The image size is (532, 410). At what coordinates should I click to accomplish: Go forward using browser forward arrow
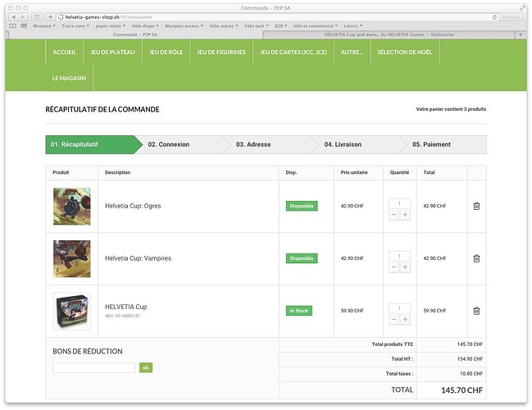pos(22,16)
